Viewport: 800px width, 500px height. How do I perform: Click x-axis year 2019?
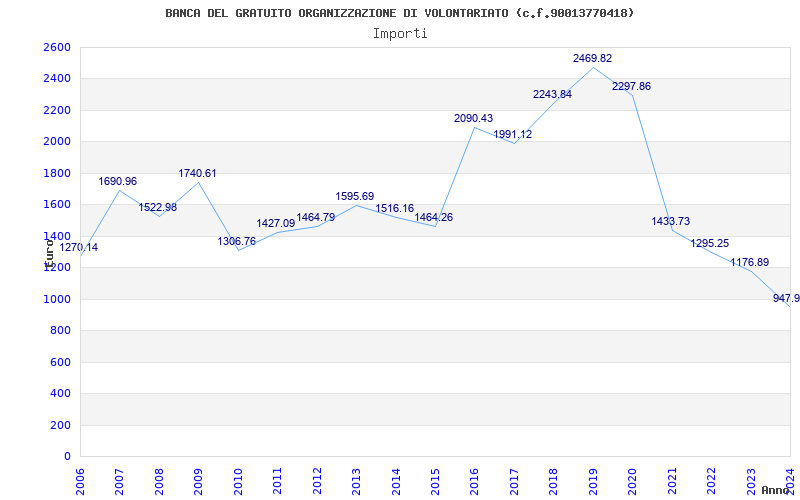pyautogui.click(x=593, y=481)
